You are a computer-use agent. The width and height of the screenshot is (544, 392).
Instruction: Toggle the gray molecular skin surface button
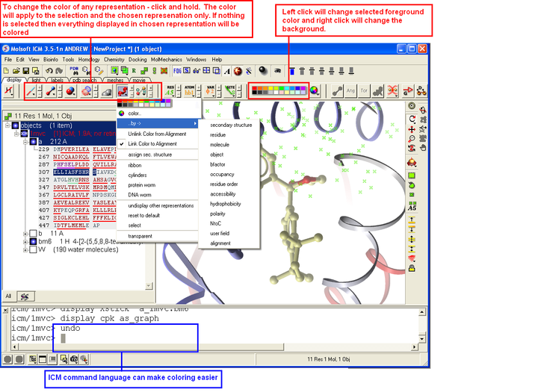pyautogui.click(x=107, y=92)
